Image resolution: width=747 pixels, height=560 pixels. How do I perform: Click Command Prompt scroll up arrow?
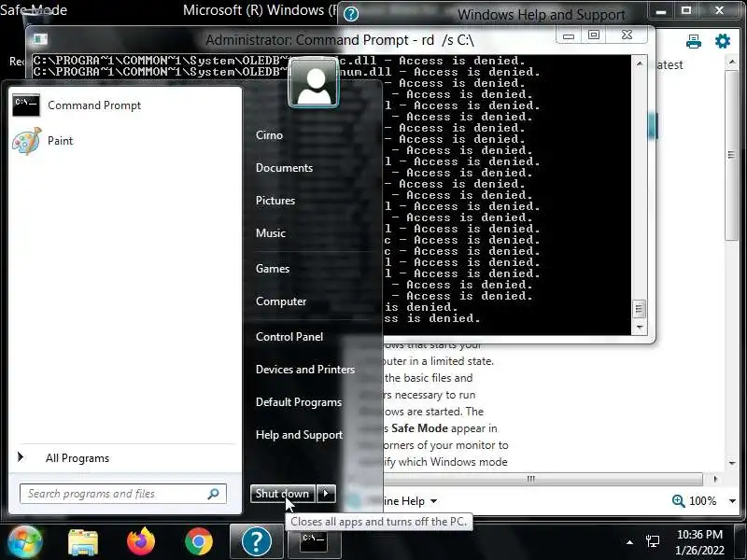point(640,63)
